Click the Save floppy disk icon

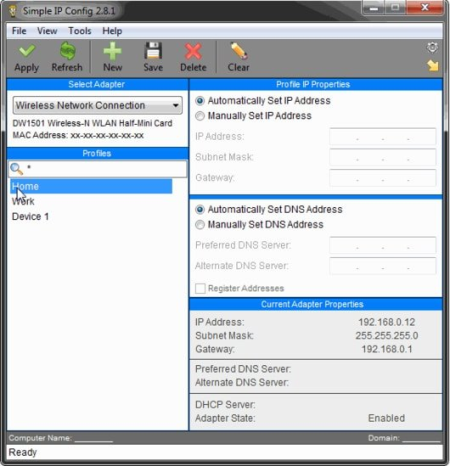coord(153,51)
